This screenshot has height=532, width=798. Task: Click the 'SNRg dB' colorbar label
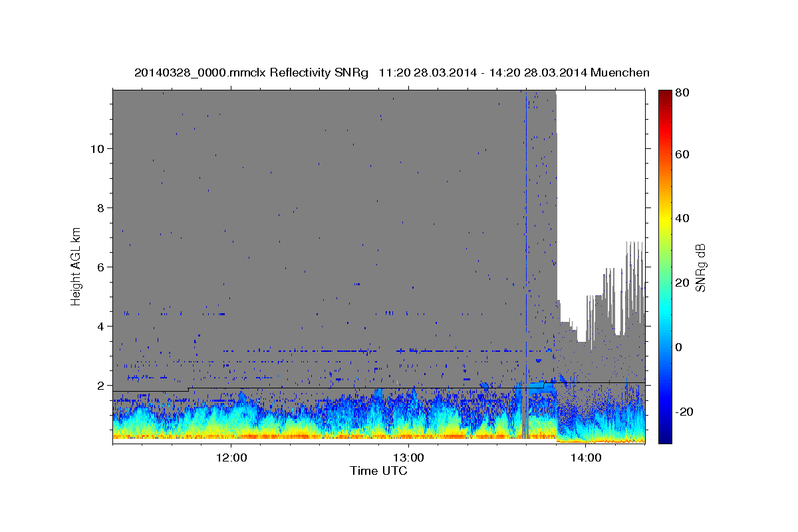coord(700,268)
